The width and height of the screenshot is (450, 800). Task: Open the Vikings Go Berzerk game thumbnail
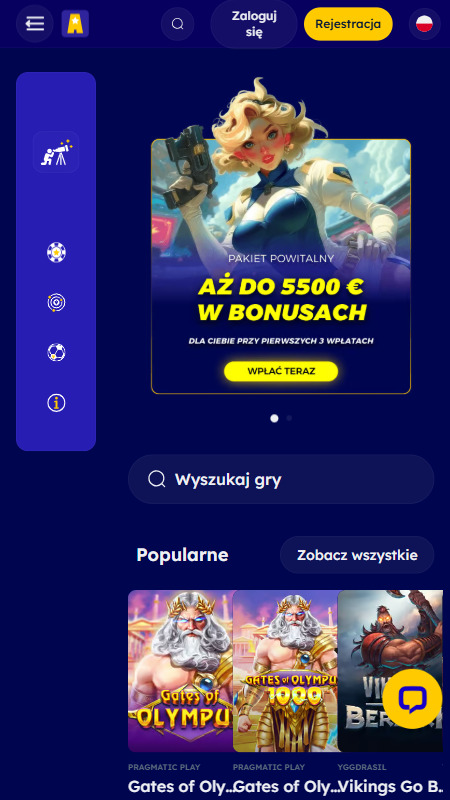click(x=390, y=671)
